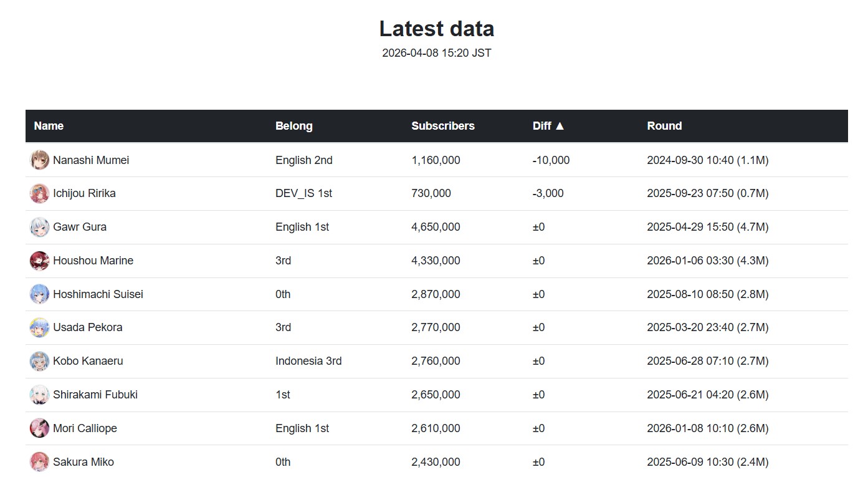Open the Nanashi Mumei name link

(x=91, y=160)
